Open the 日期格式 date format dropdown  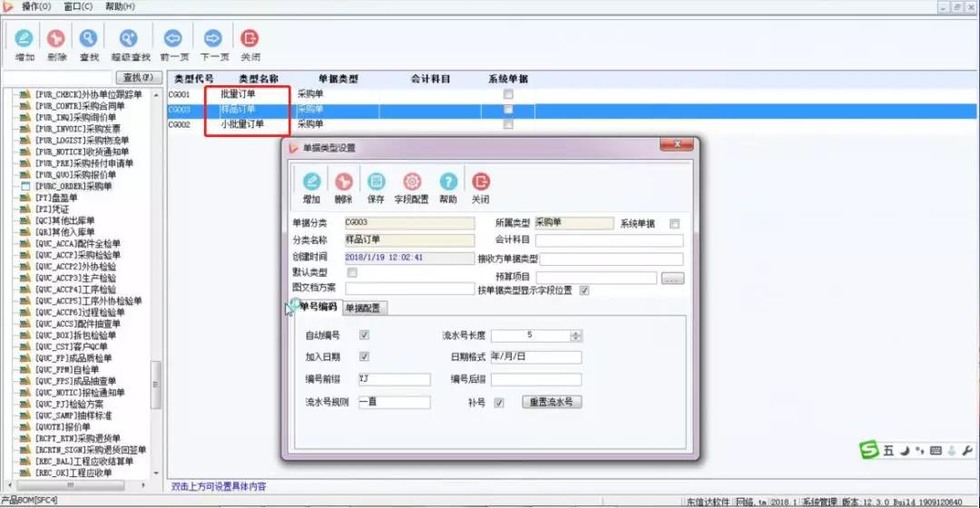point(535,357)
